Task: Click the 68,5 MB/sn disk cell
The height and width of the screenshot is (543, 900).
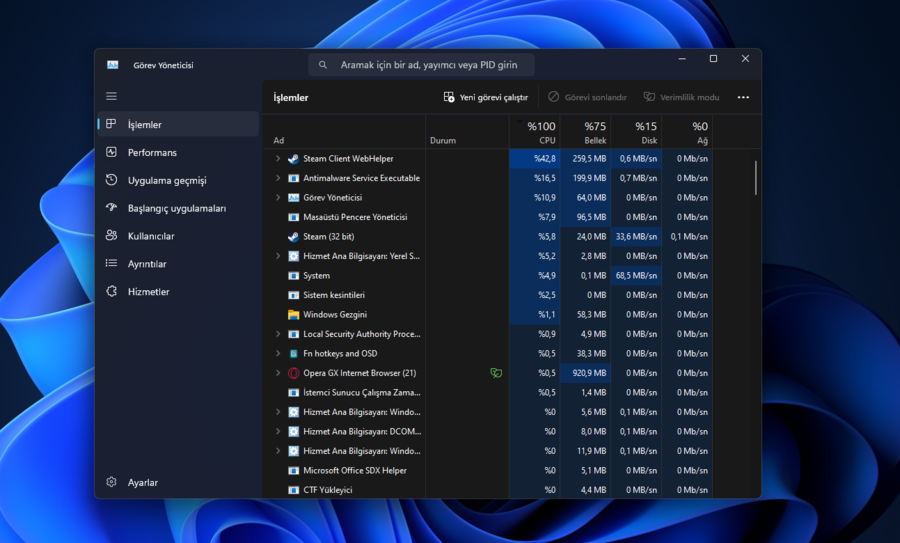Action: pos(636,276)
